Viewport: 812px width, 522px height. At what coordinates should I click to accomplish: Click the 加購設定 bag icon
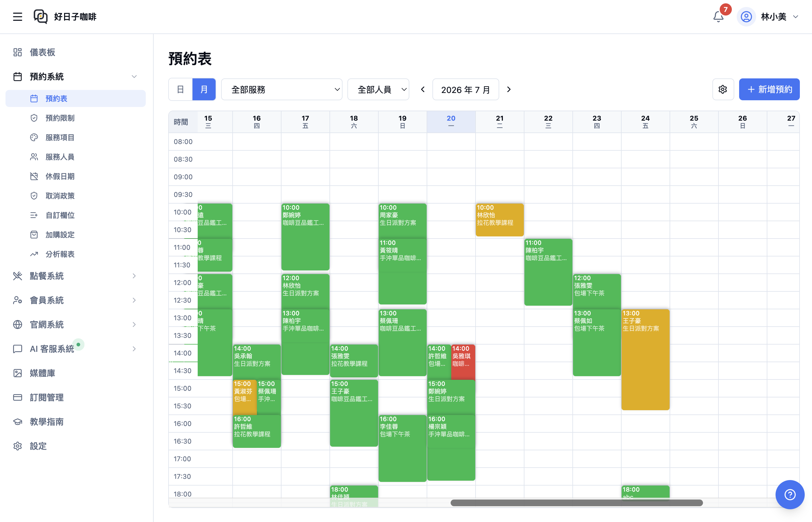coord(34,235)
